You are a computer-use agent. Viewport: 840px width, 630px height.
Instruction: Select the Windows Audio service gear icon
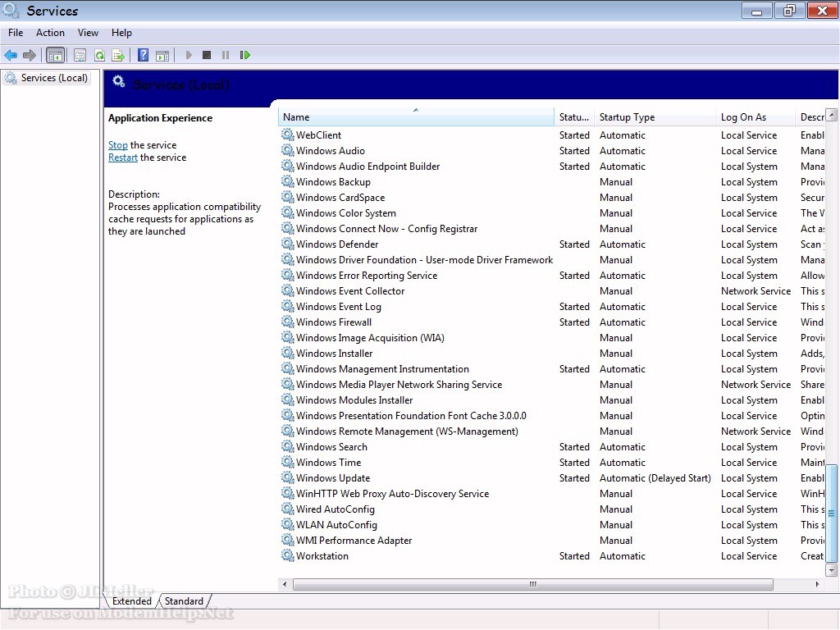coord(288,150)
